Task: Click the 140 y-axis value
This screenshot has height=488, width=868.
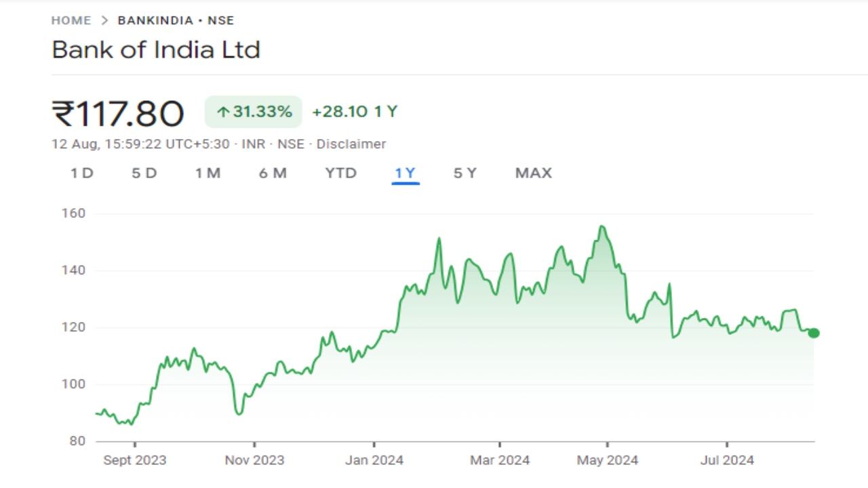Action: (74, 270)
